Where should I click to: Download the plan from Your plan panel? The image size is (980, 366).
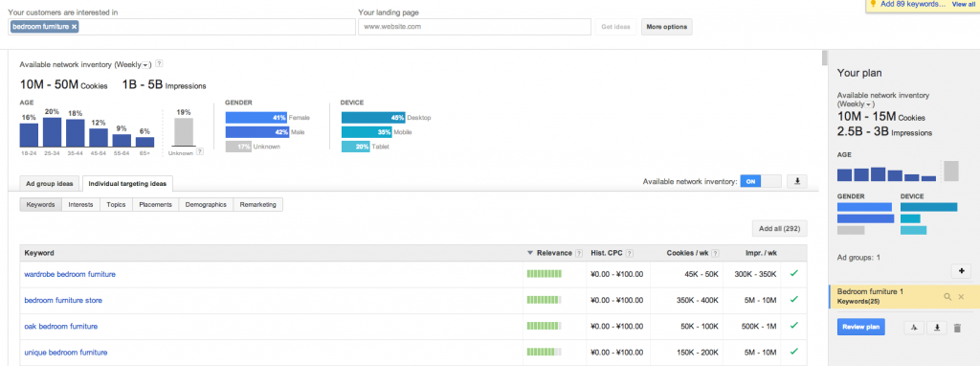pyautogui.click(x=936, y=328)
